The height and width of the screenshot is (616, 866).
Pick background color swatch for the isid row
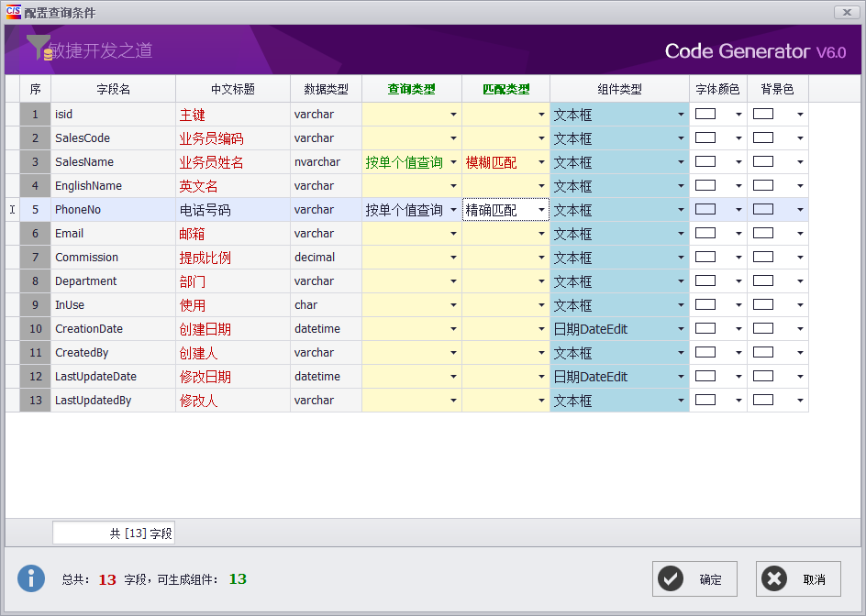pos(763,114)
